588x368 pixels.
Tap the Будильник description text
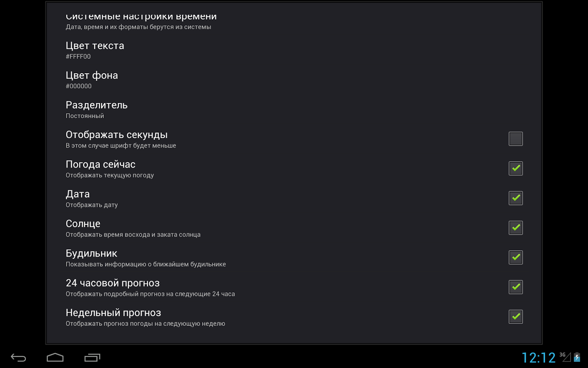[146, 264]
